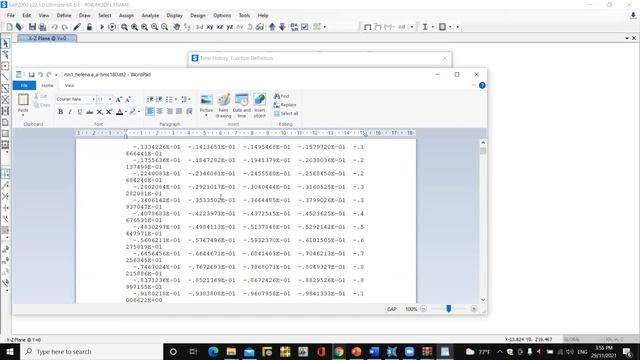This screenshot has width=640, height=360.
Task: Click SAP2000 Save icon in toolbar
Action: pyautogui.click(x=32, y=27)
